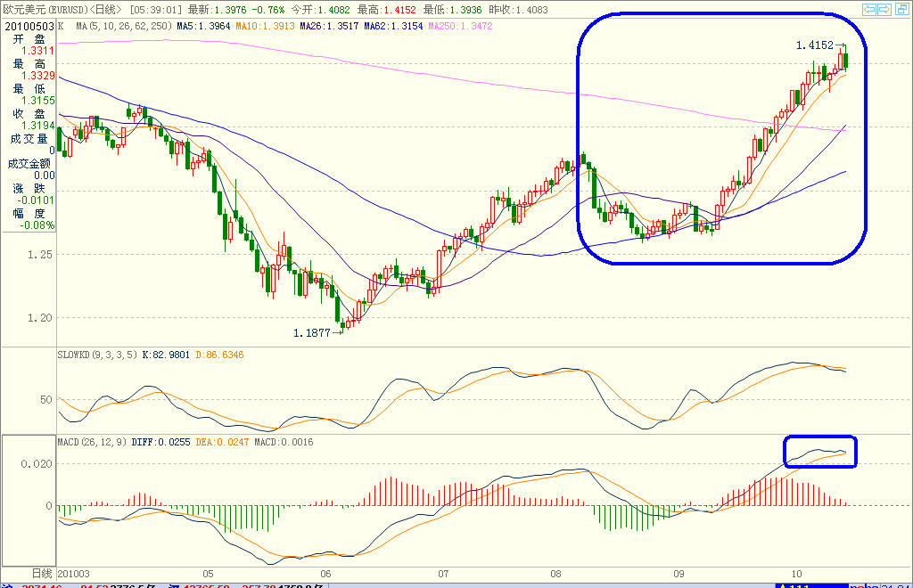Click the 收盘 value 1.3194 in sidebar

37,126
